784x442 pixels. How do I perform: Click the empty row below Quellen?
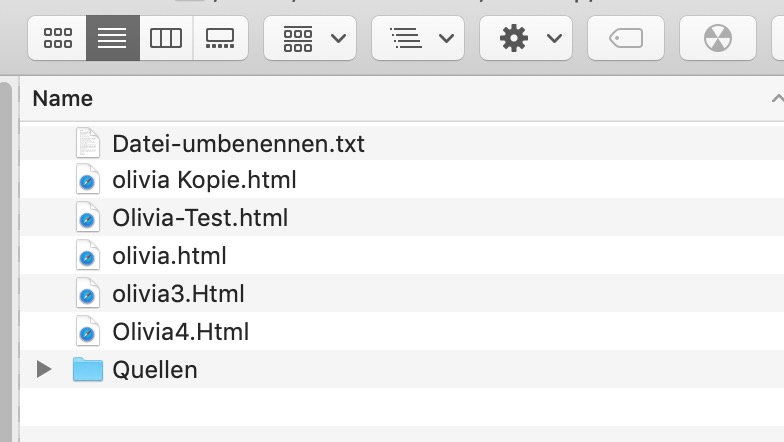[400, 407]
